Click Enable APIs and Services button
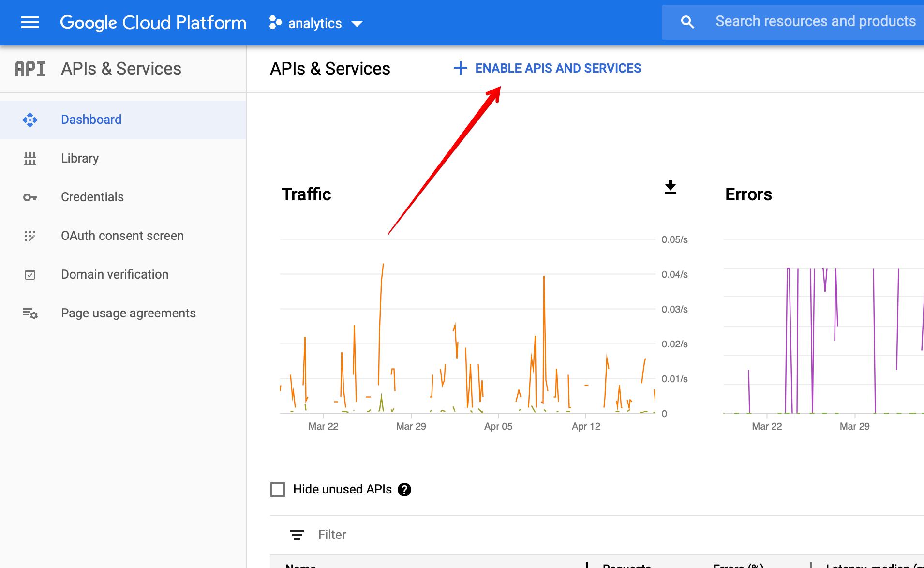Image resolution: width=924 pixels, height=568 pixels. click(x=547, y=68)
